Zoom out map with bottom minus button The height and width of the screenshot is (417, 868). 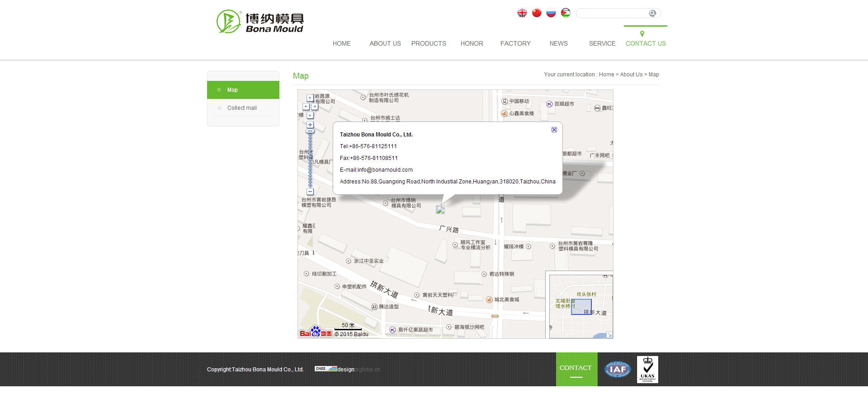[x=310, y=192]
